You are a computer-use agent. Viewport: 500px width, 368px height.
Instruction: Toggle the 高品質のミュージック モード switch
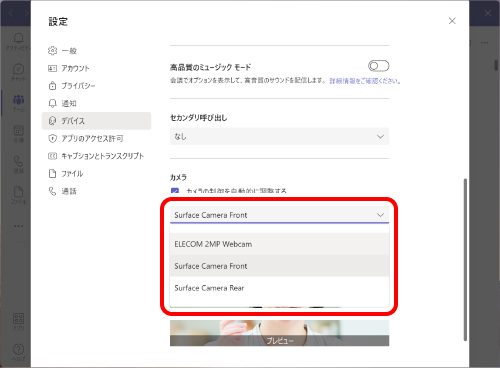[378, 66]
